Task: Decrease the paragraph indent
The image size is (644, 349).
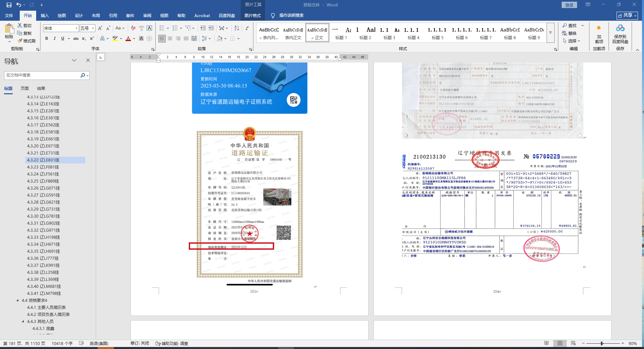Action: pyautogui.click(x=203, y=28)
